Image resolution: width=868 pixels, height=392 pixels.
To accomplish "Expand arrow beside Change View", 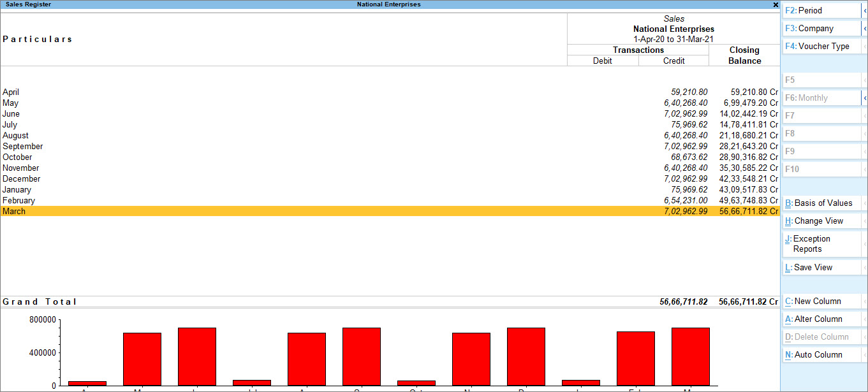I will pos(864,221).
